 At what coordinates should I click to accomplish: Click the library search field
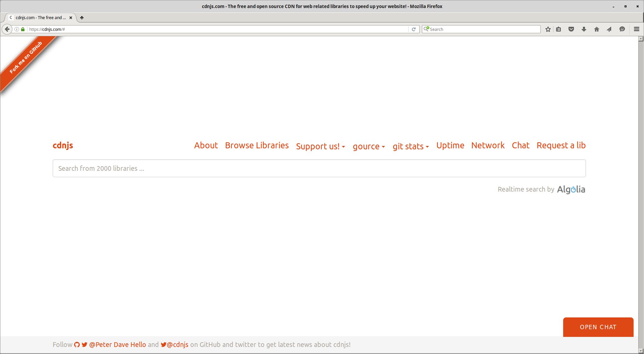(319, 168)
